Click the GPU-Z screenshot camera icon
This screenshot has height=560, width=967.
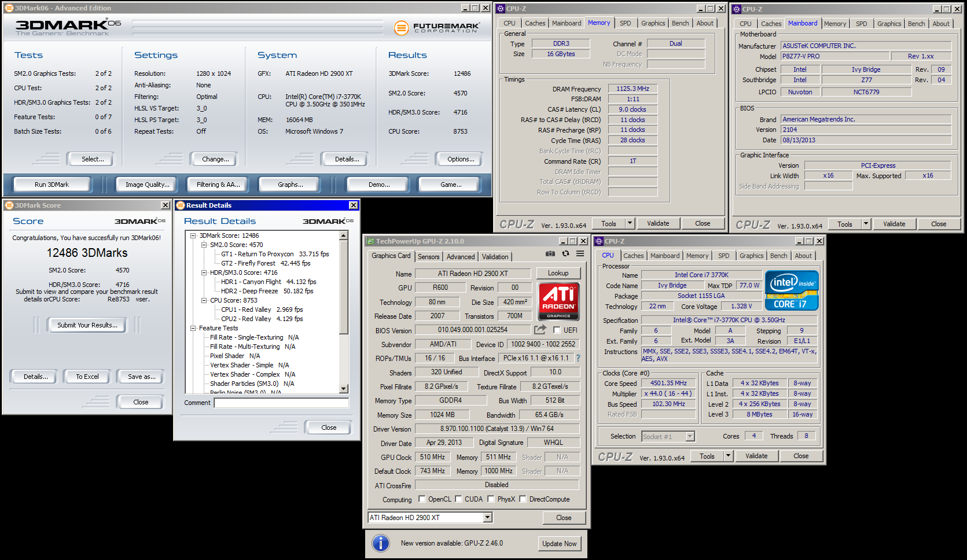pyautogui.click(x=550, y=253)
